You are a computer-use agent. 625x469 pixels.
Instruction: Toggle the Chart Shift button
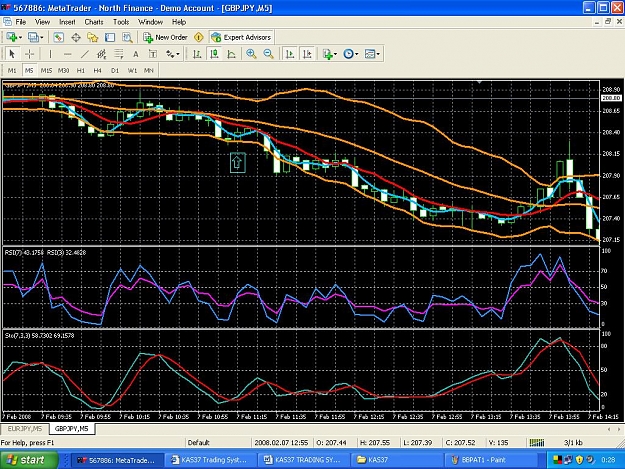pos(307,54)
